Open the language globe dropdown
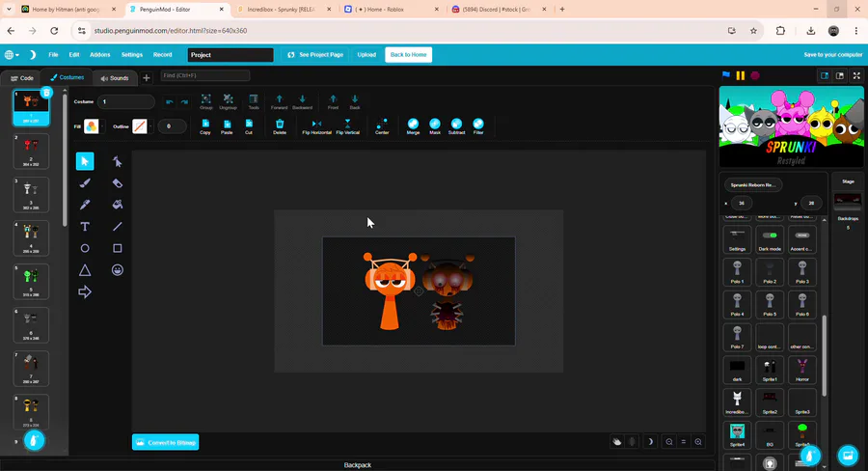 tap(12, 55)
